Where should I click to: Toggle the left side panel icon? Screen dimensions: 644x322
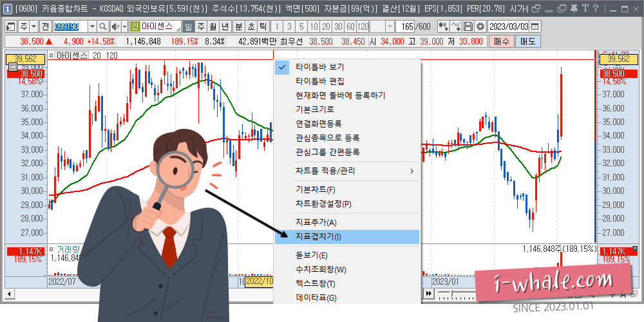pyautogui.click(x=11, y=27)
